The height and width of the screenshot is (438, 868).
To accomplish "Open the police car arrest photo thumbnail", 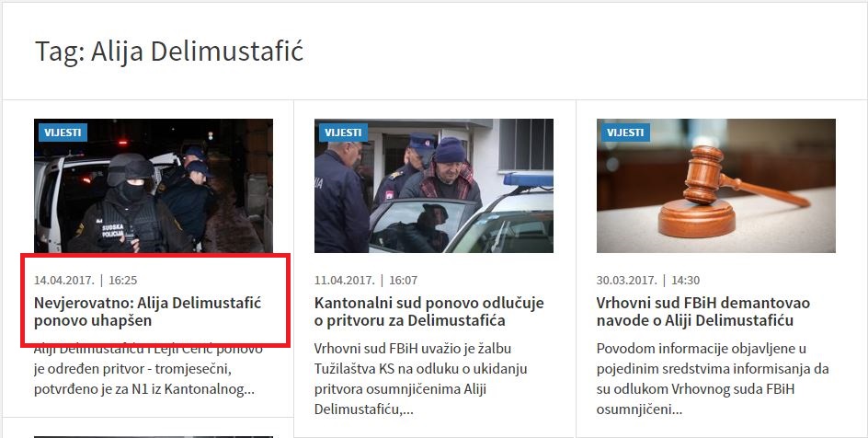I will pos(433,186).
